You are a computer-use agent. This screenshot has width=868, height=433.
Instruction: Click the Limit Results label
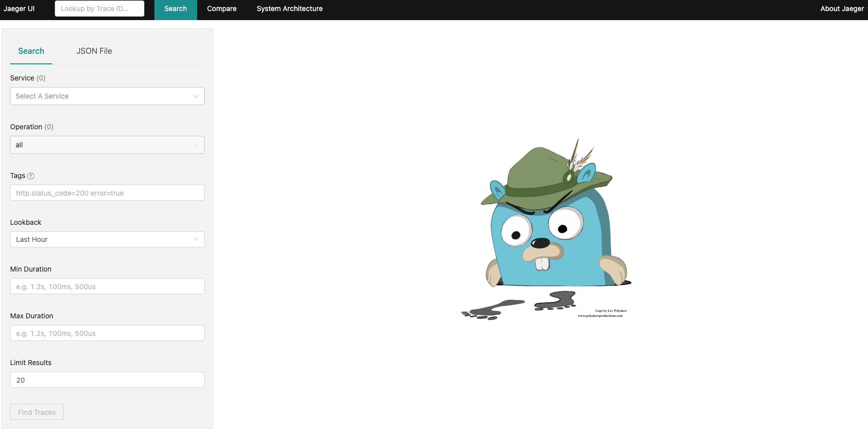(31, 363)
